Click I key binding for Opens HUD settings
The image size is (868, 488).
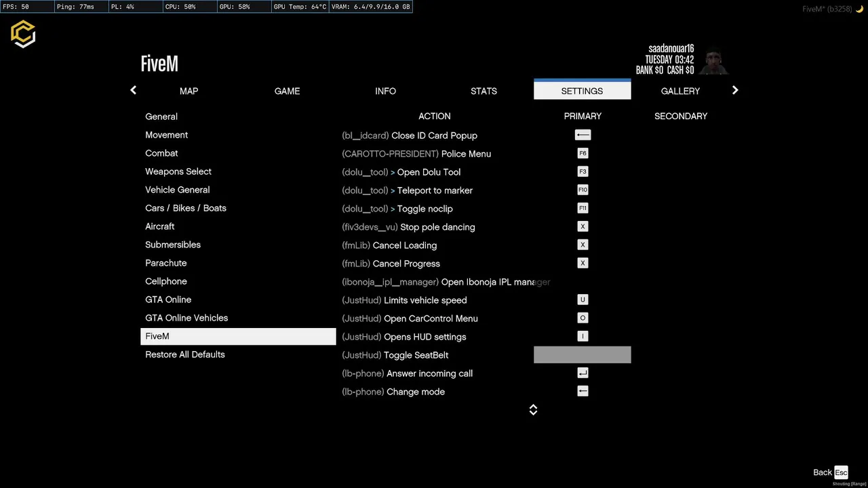tap(583, 336)
